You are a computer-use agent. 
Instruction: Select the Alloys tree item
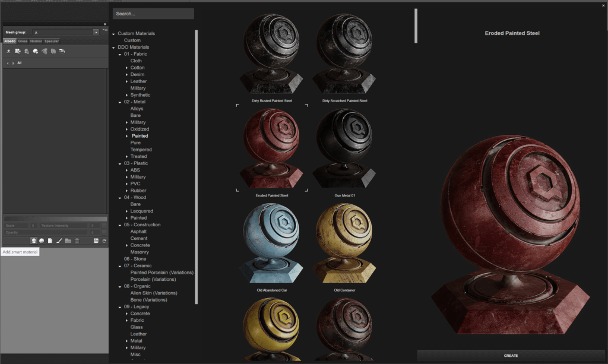137,109
